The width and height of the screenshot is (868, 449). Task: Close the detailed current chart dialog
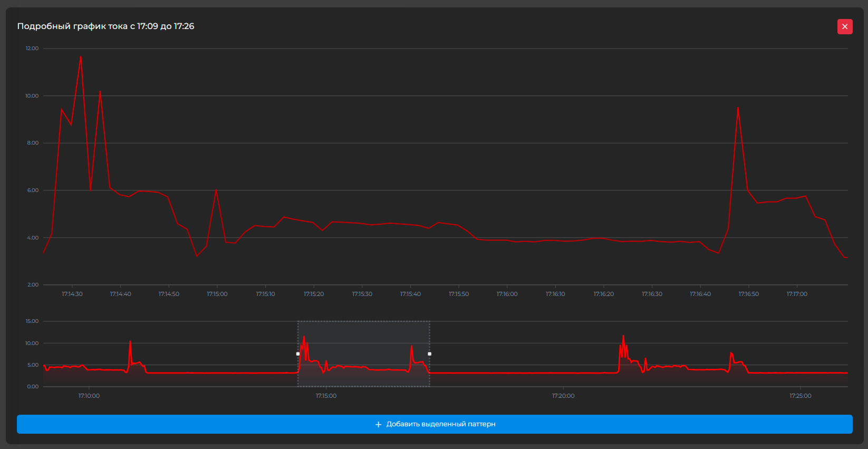point(845,26)
